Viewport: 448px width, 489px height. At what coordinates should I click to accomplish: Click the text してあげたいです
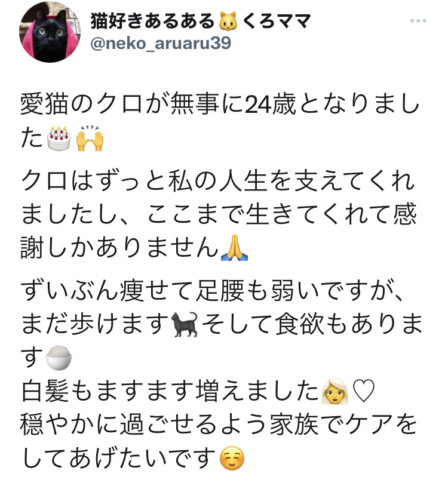click(119, 459)
